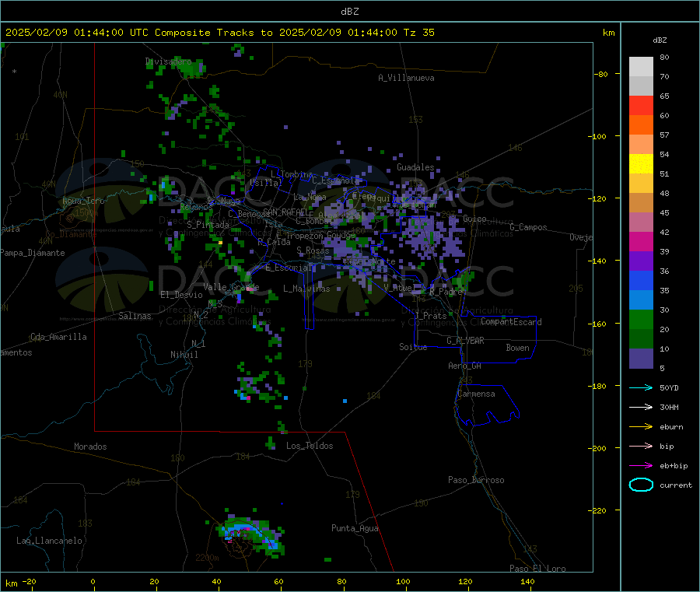Click the 'S_Pintada' map label

(x=208, y=225)
